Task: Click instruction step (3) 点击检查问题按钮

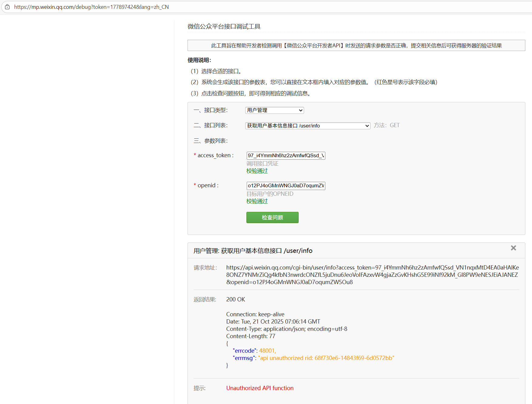Action: [x=251, y=93]
